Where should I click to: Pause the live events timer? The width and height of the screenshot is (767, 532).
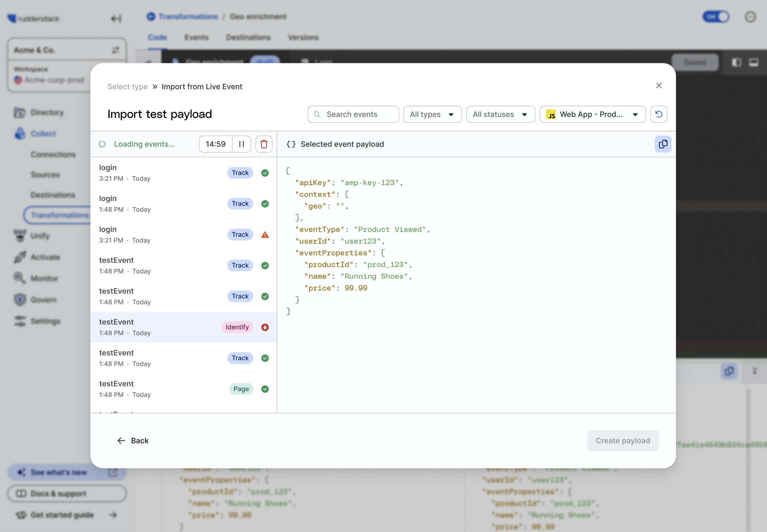pyautogui.click(x=242, y=144)
